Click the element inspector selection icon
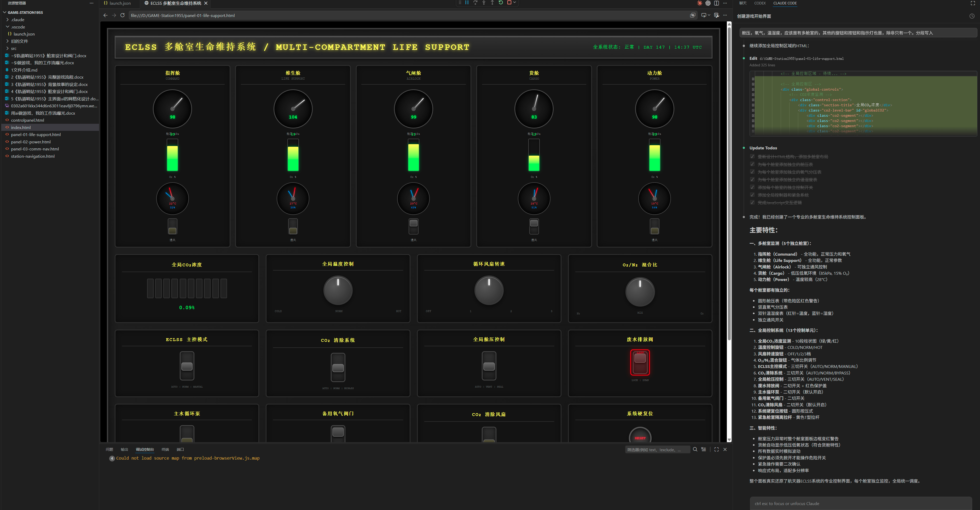This screenshot has width=980, height=510. (704, 15)
